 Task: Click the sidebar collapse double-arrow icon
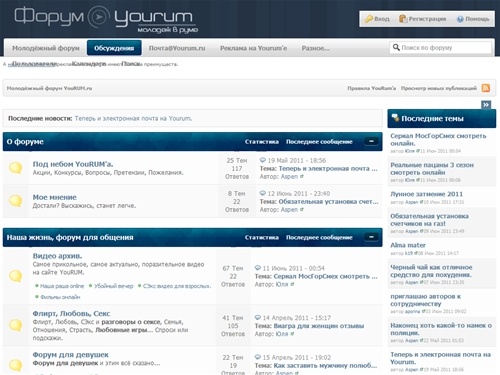486,105
